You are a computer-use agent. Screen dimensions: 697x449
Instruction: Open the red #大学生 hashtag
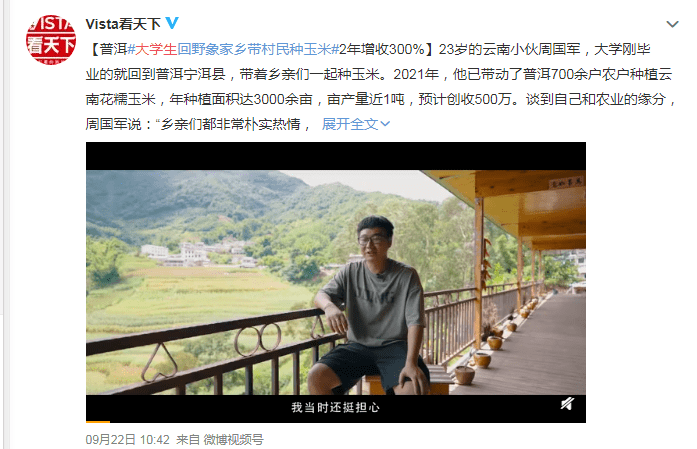coord(152,49)
